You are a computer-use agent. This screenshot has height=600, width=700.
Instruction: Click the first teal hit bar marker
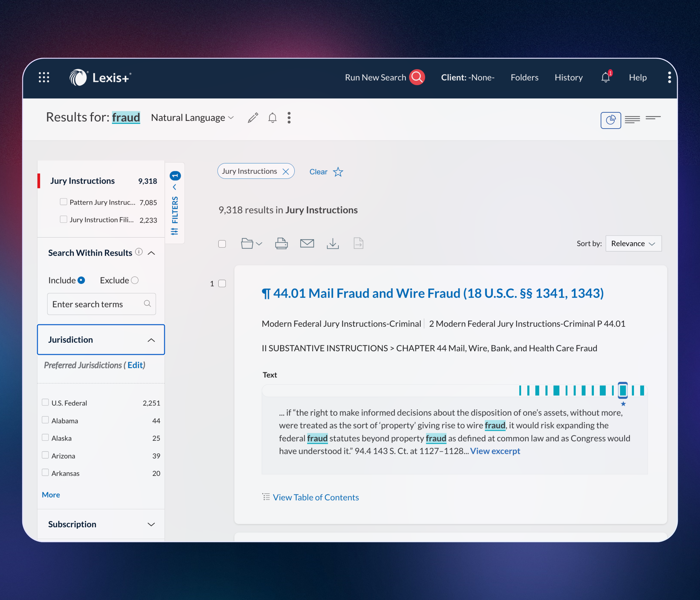520,391
